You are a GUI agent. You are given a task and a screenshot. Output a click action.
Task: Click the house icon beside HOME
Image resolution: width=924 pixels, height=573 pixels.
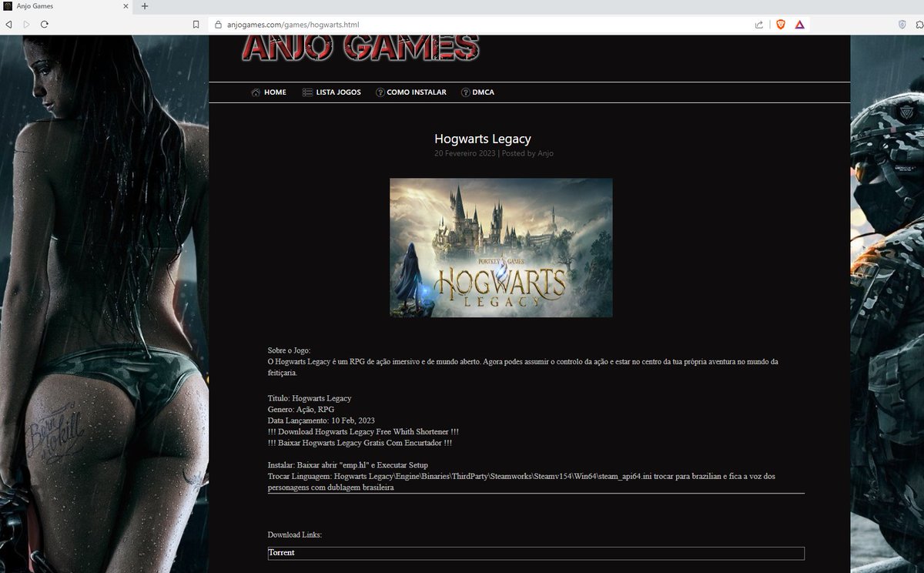pyautogui.click(x=256, y=92)
